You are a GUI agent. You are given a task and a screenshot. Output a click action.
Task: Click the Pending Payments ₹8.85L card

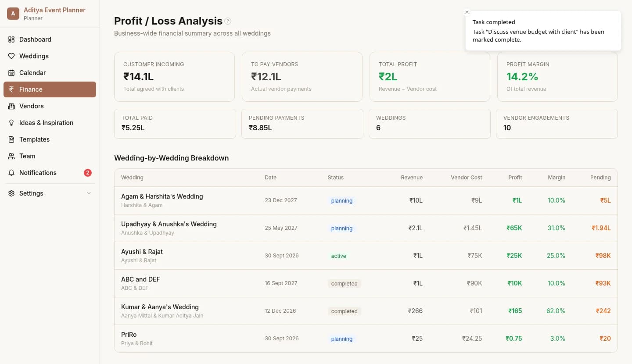(302, 124)
